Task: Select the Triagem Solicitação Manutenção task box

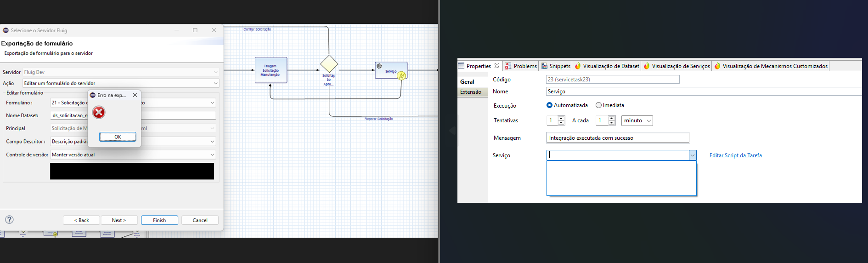Action: click(271, 70)
